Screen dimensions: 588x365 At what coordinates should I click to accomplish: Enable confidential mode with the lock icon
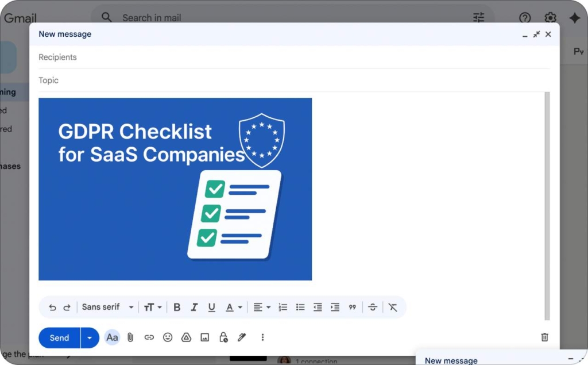[223, 337]
